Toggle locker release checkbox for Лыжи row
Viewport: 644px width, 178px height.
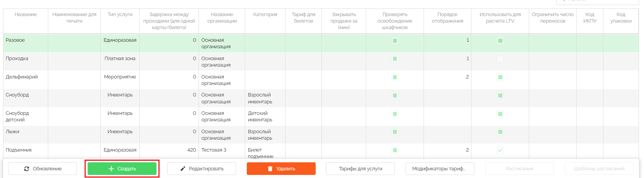395,132
